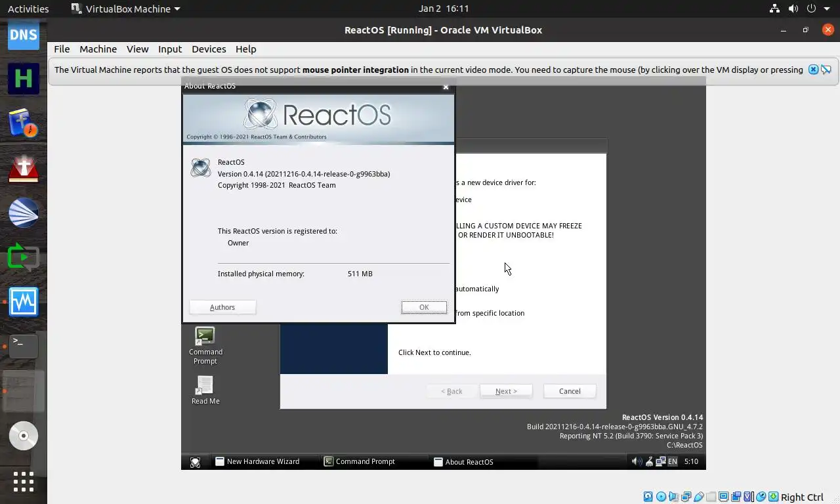Image resolution: width=840 pixels, height=504 pixels.
Task: Click VirtualBox mouse integration status icon
Action: [761, 497]
